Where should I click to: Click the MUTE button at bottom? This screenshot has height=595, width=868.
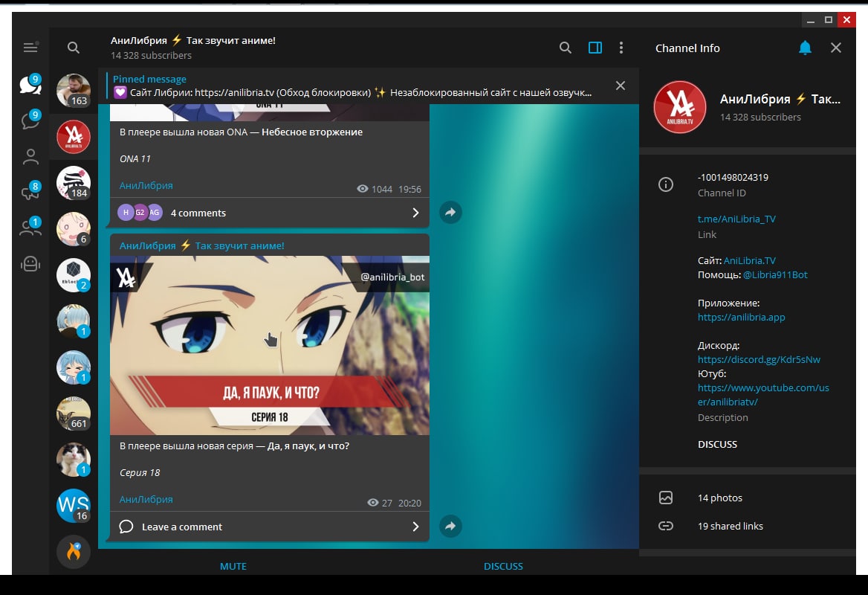click(233, 566)
